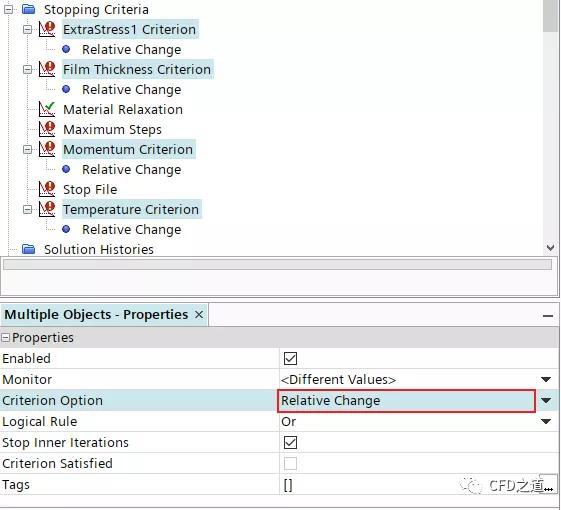The height and width of the screenshot is (510, 561).
Task: Collapse the Temperature Criterion node
Action: [x=27, y=209]
